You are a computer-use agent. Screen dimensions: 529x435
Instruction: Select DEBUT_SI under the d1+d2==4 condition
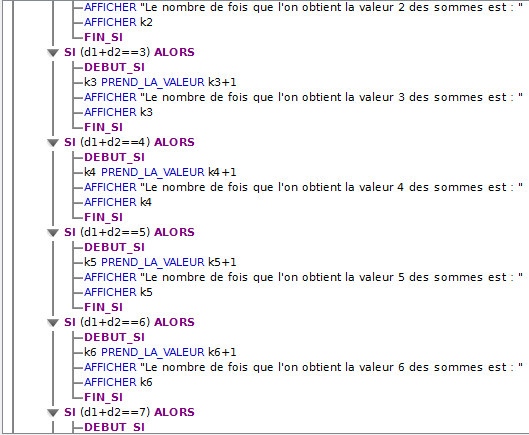pyautogui.click(x=115, y=157)
